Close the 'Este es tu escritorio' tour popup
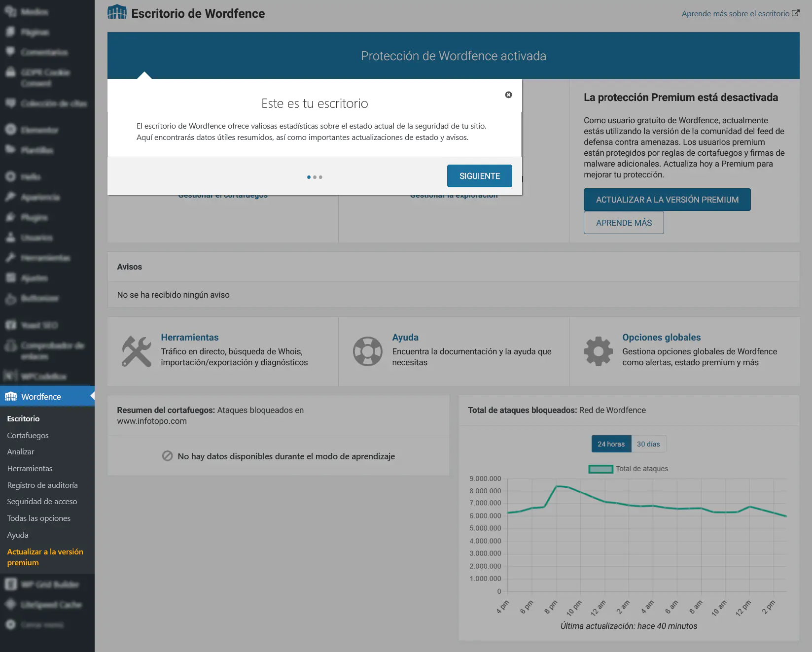Viewport: 812px width, 652px height. tap(508, 95)
